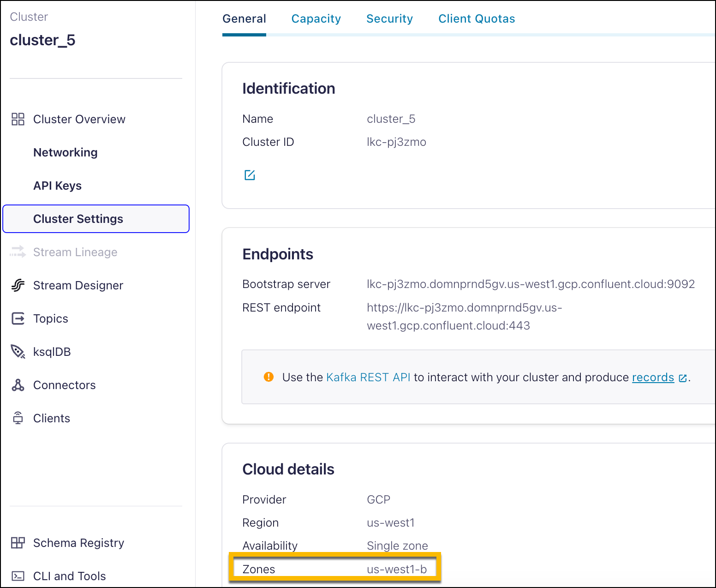Click the Clients icon
Viewport: 716px width, 588px height.
point(18,418)
